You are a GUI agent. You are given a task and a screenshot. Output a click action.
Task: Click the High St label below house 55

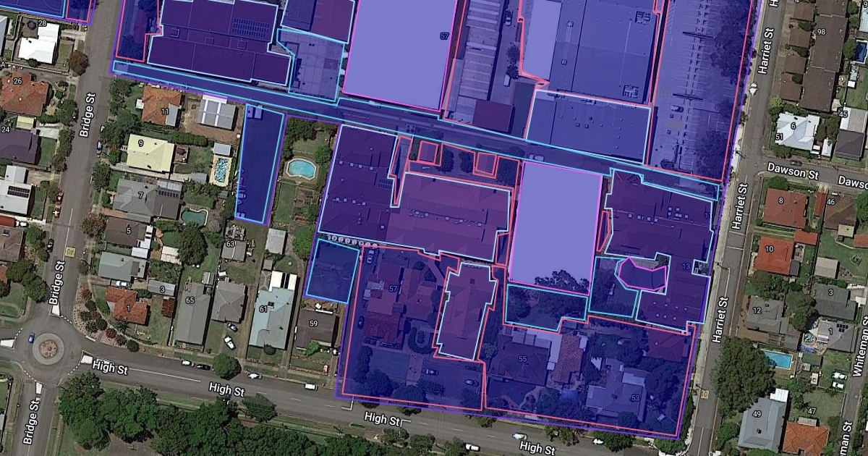(536, 449)
